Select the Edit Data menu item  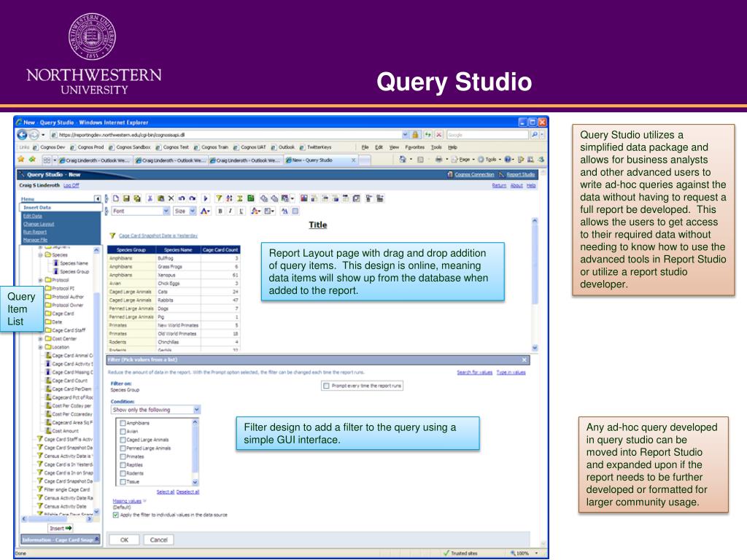coord(32,216)
